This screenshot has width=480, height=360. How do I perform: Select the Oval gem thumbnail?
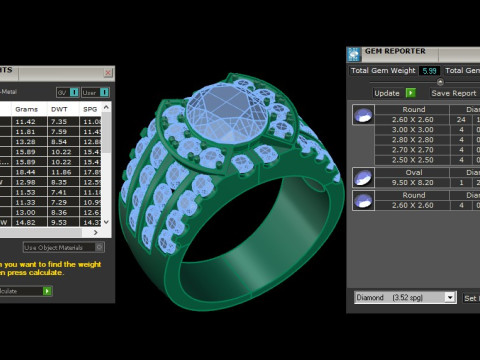[x=363, y=178]
